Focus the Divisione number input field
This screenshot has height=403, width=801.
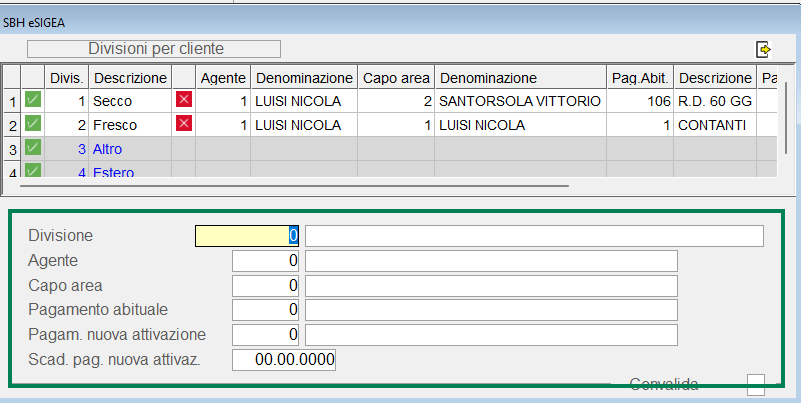coord(247,236)
